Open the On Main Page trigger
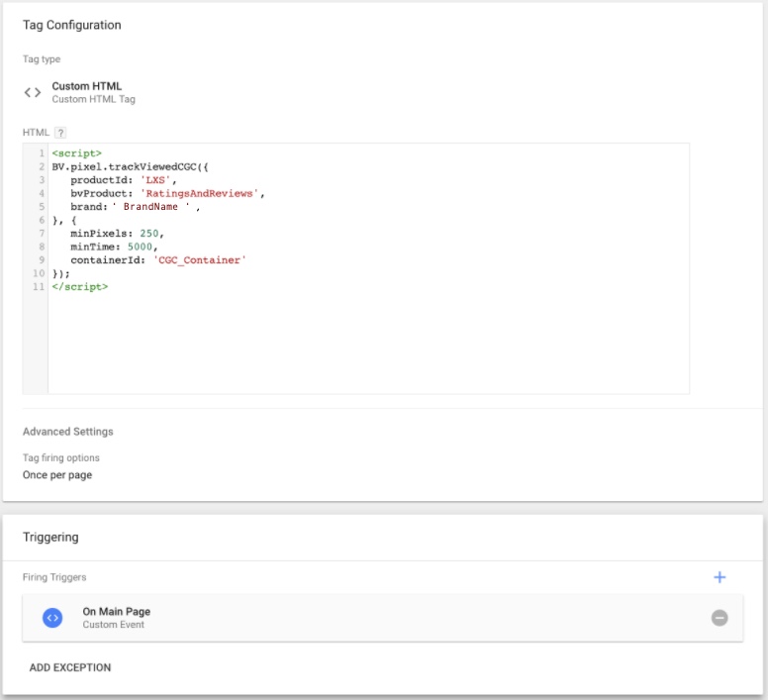The width and height of the screenshot is (768, 700). click(383, 618)
